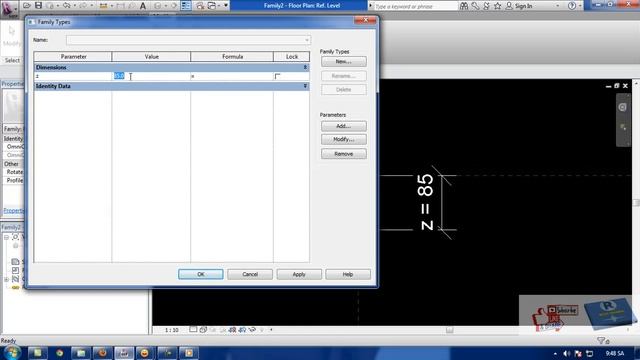The height and width of the screenshot is (360, 640).
Task: Click the Modify tool in the ribbon
Action: point(11,36)
